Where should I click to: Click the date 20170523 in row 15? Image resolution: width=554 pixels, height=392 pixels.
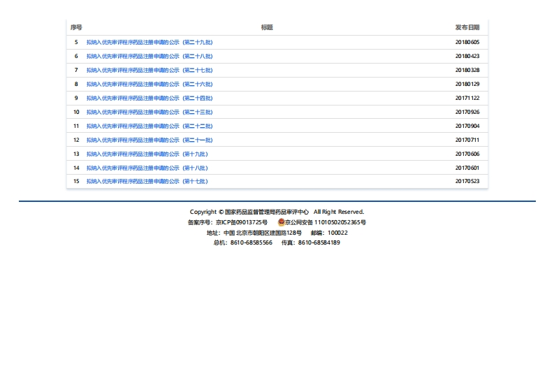click(467, 182)
